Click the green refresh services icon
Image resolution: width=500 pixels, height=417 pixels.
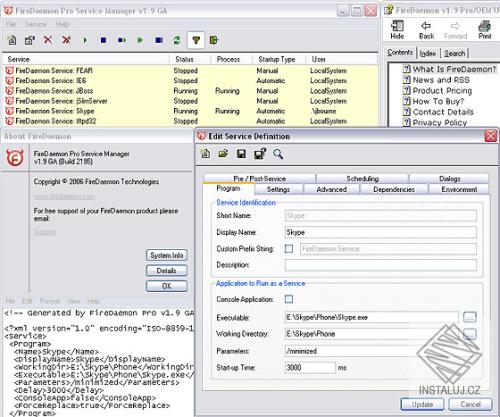point(177,40)
